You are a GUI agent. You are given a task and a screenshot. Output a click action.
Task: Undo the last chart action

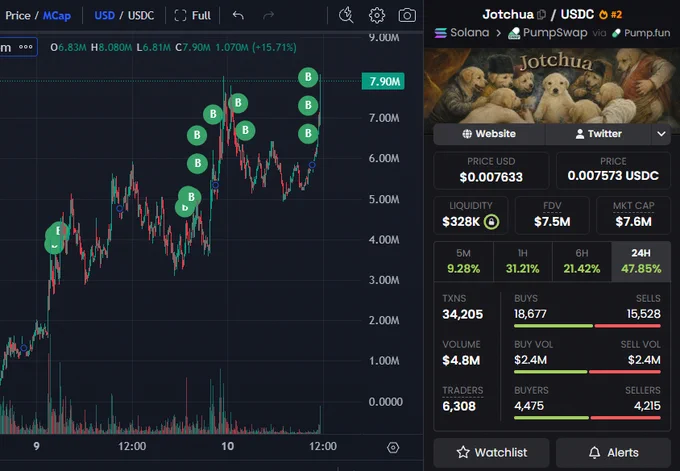(238, 16)
